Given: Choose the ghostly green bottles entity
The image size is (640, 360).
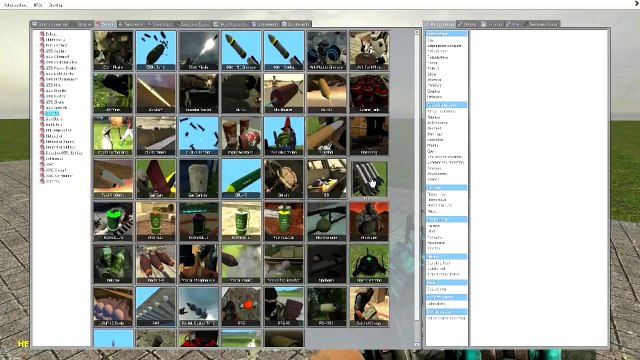Looking at the screenshot, I should pyautogui.click(x=113, y=264).
